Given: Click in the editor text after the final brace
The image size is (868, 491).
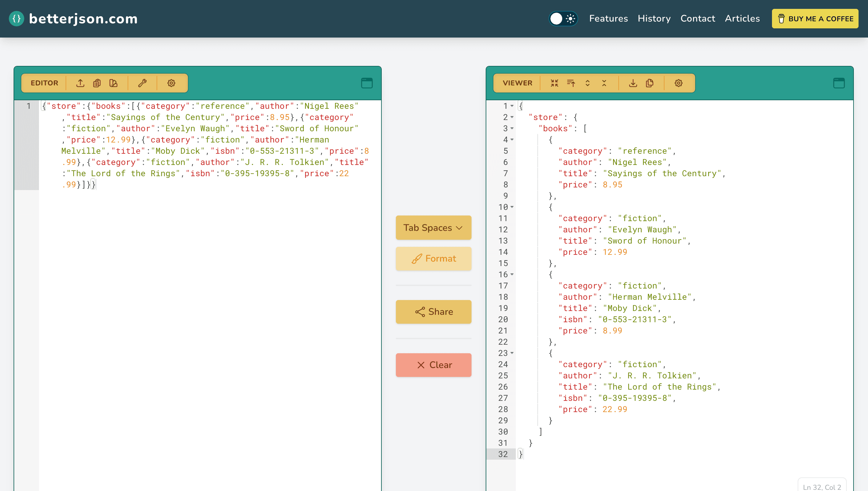Looking at the screenshot, I should point(96,185).
